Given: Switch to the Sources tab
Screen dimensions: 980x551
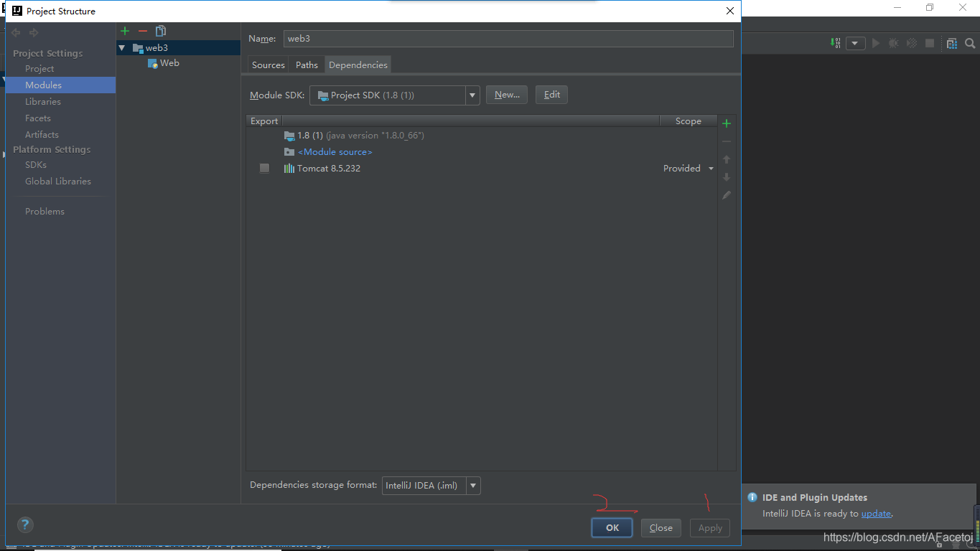Looking at the screenshot, I should pyautogui.click(x=269, y=65).
